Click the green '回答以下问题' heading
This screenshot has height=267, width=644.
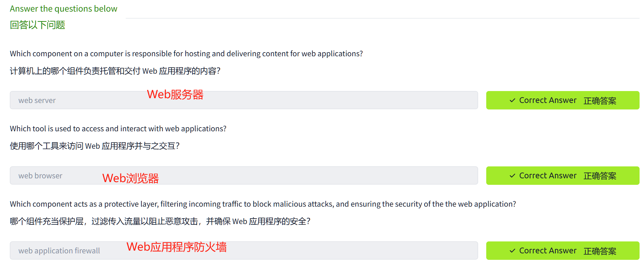click(x=37, y=25)
